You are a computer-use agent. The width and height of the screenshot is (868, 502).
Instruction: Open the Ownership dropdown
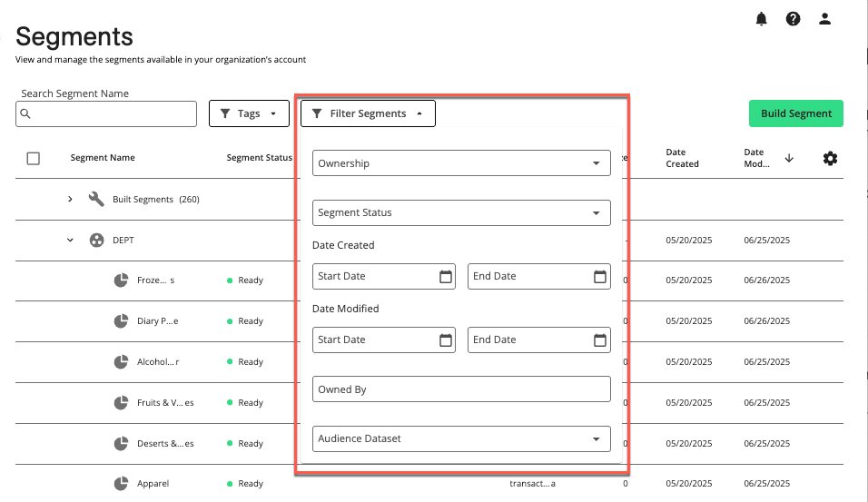[461, 163]
